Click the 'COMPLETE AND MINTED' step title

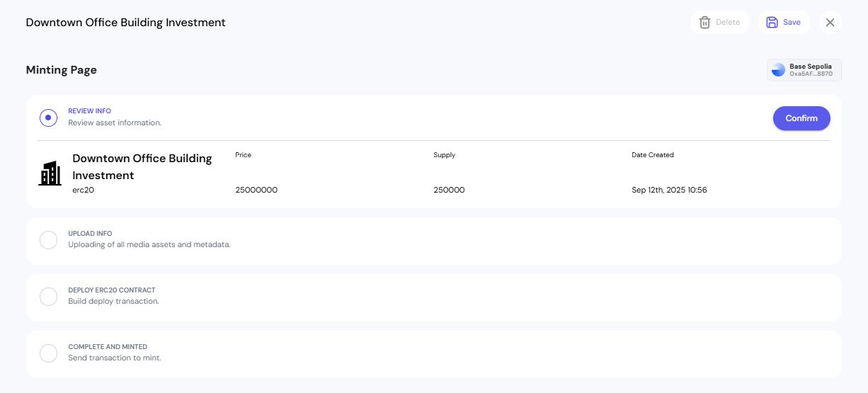point(108,347)
